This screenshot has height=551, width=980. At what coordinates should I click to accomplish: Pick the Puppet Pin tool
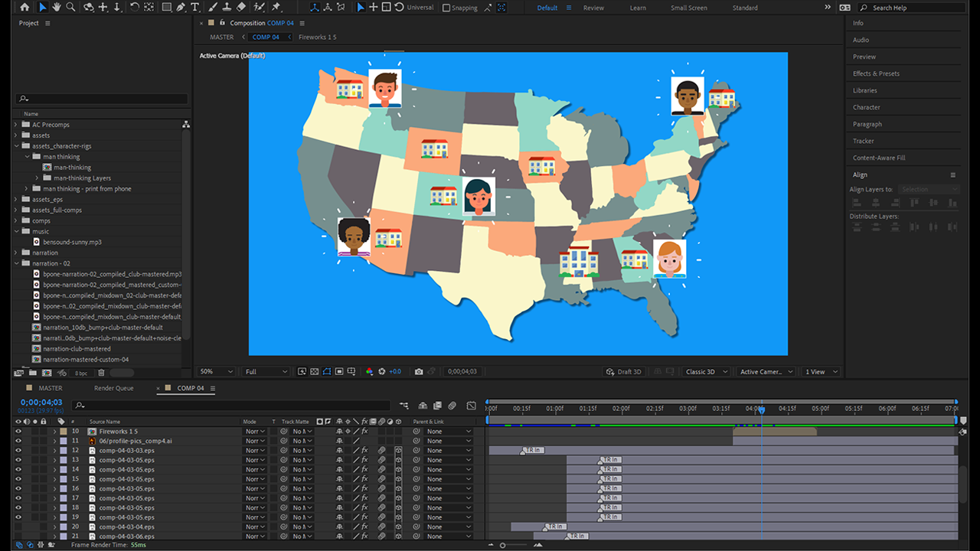[x=276, y=7]
